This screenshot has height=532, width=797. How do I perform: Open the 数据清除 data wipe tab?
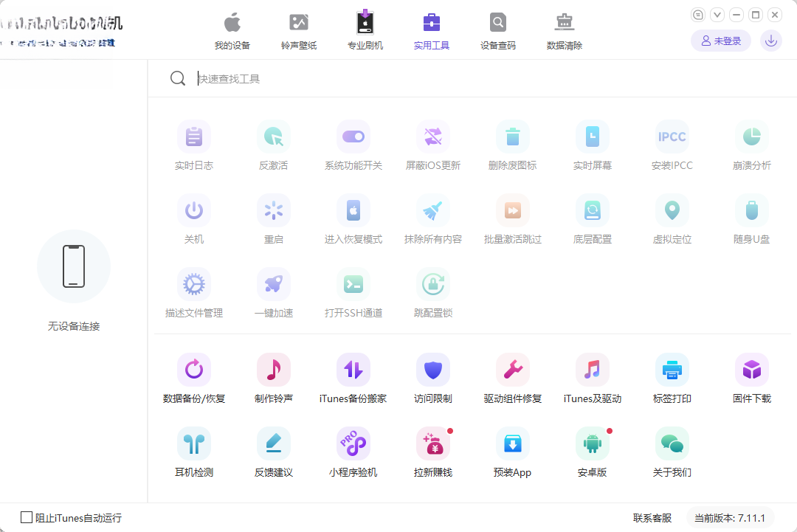pos(565,31)
